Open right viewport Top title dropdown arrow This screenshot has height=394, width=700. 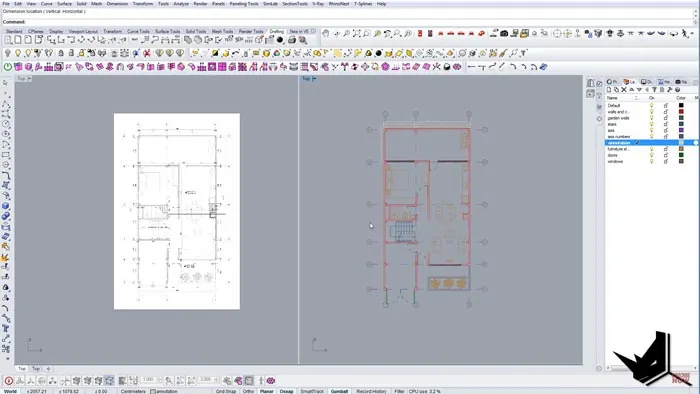(x=314, y=79)
